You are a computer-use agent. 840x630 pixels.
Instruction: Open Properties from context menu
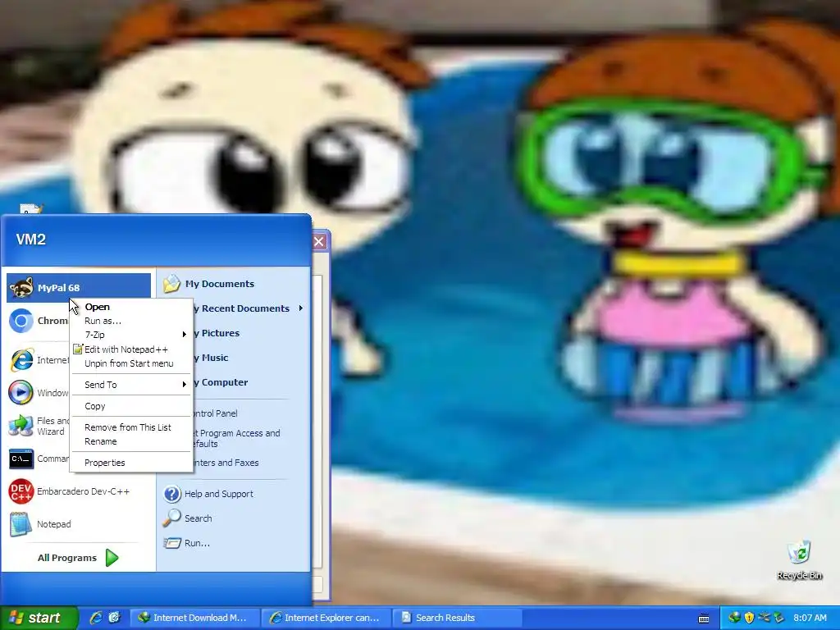(131, 463)
